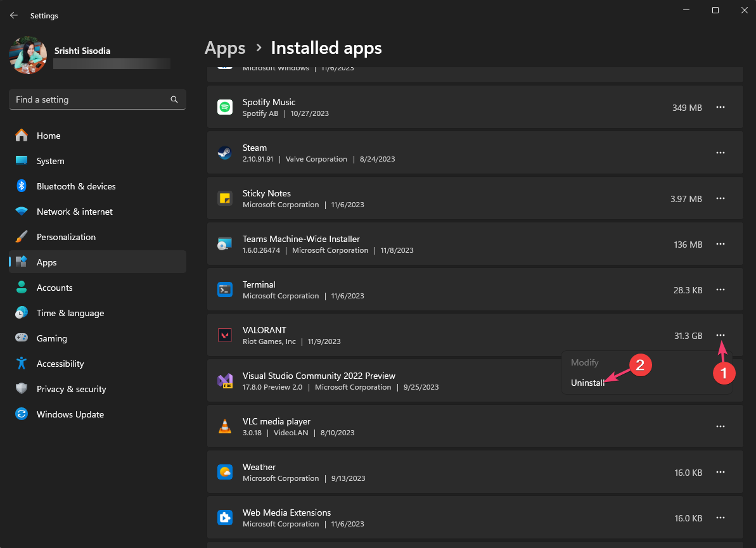
Task: Click the Visual Studio Community icon
Action: [x=225, y=381]
